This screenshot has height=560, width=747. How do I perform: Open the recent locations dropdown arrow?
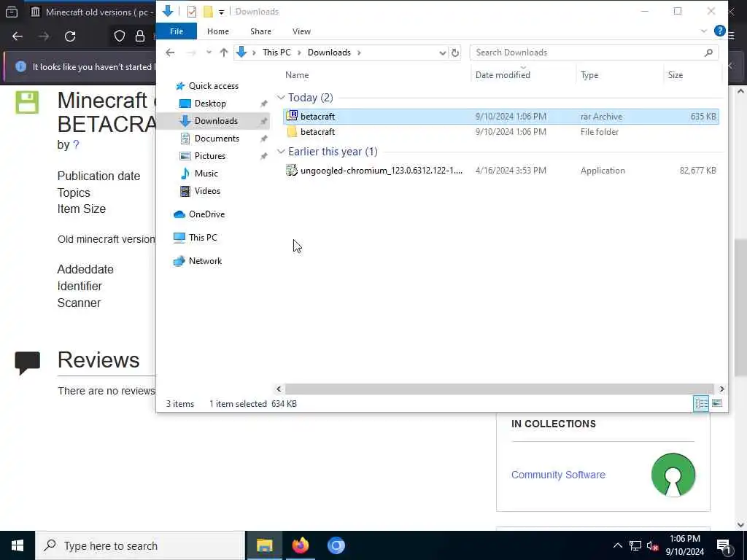tap(209, 52)
